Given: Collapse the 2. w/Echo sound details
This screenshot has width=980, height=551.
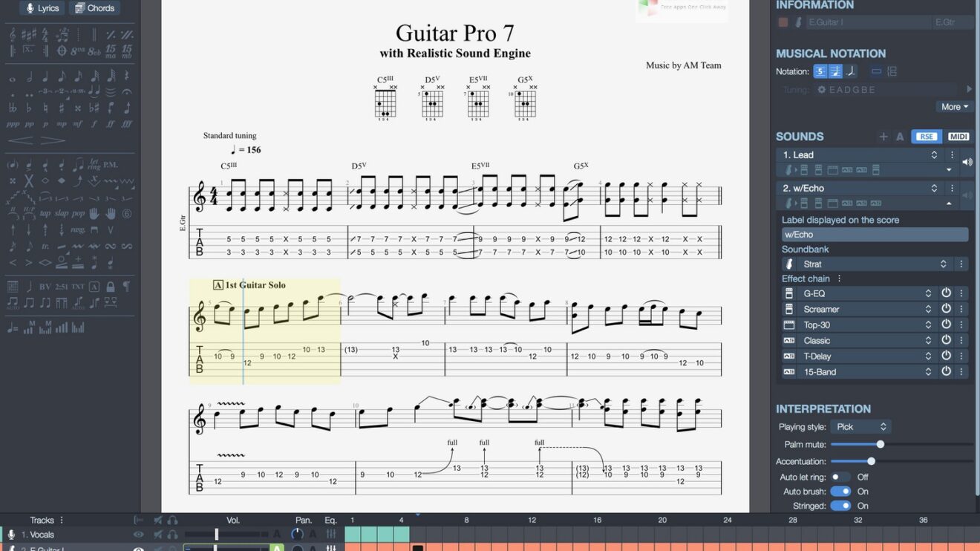Looking at the screenshot, I should (949, 203).
